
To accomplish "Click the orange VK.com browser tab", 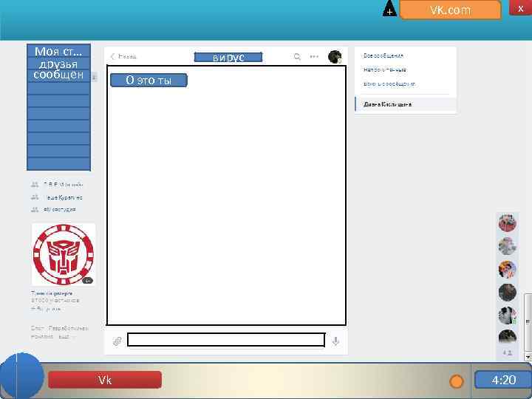I will click(451, 10).
